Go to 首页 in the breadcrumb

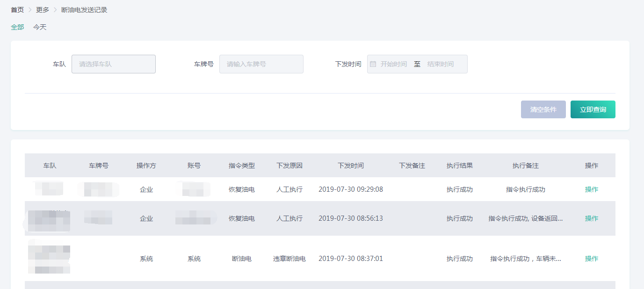[x=17, y=10]
